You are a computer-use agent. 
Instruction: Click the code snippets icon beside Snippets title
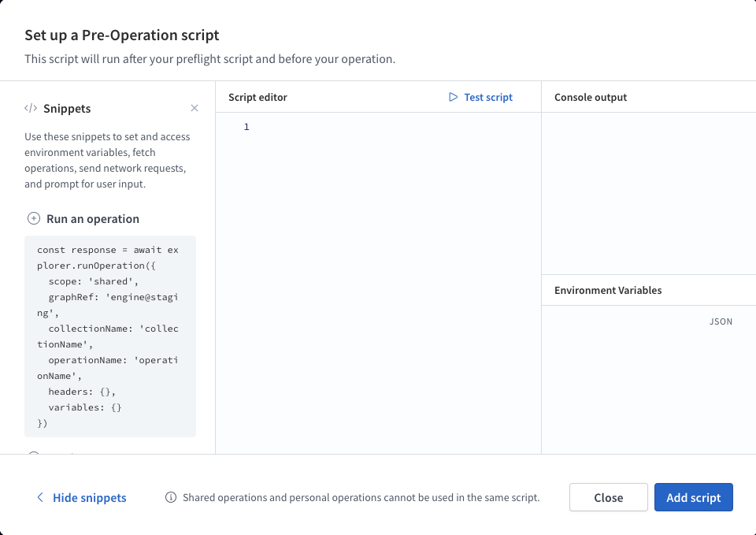coord(31,108)
